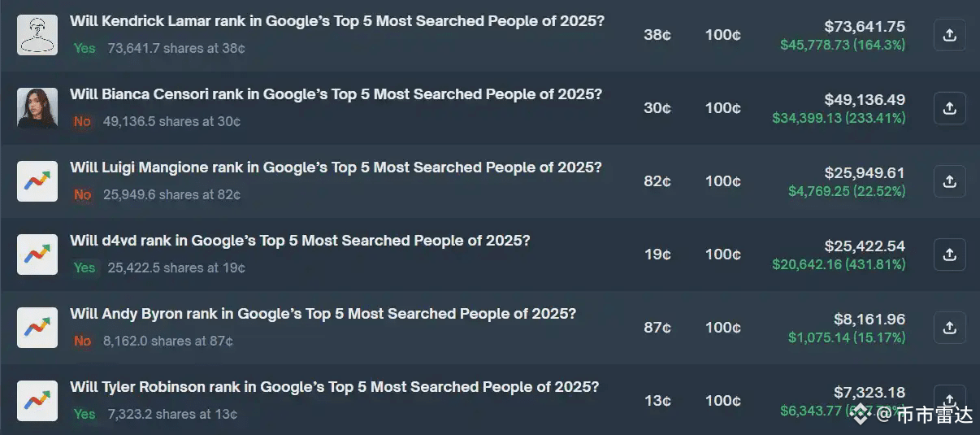The height and width of the screenshot is (435, 980).
Task: Click Google Trends icon beside Luigi Mangione
Action: click(x=37, y=181)
